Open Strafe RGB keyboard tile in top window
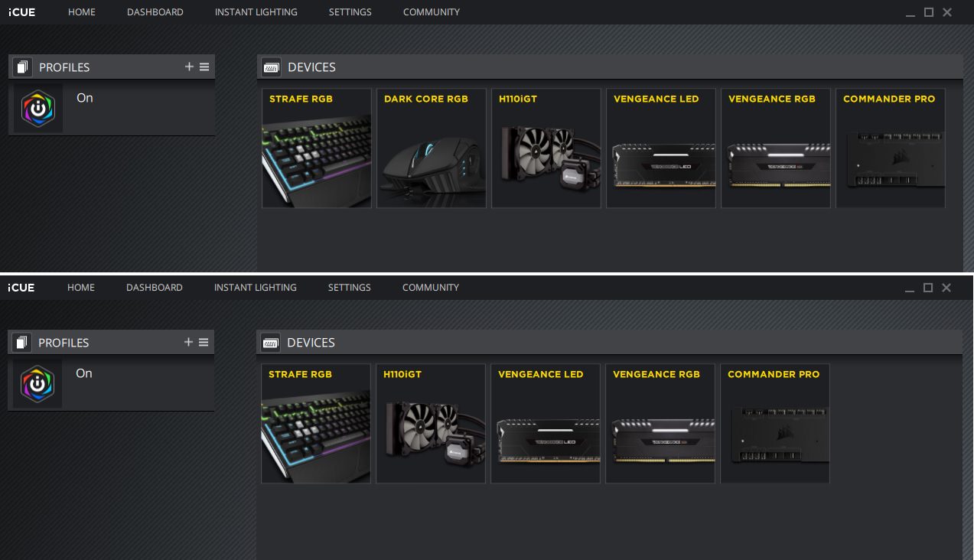This screenshot has height=560, width=974. coord(317,148)
